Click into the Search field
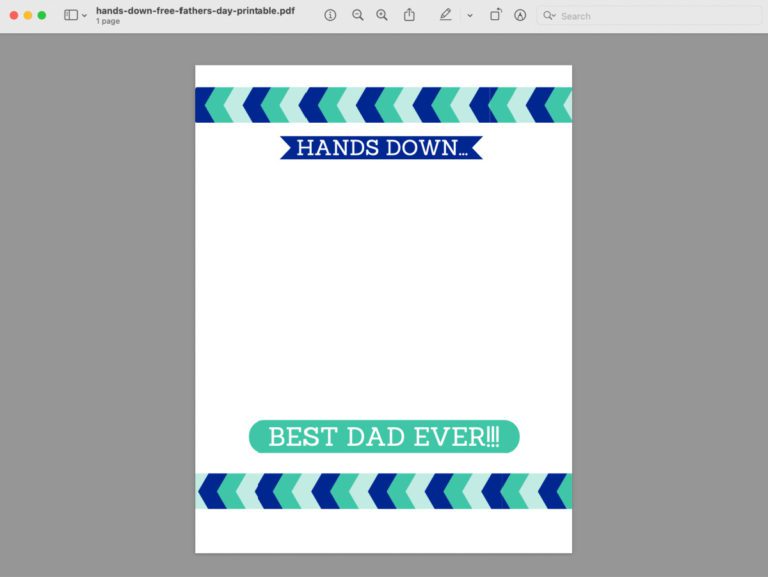Image resolution: width=768 pixels, height=577 pixels. pos(649,16)
